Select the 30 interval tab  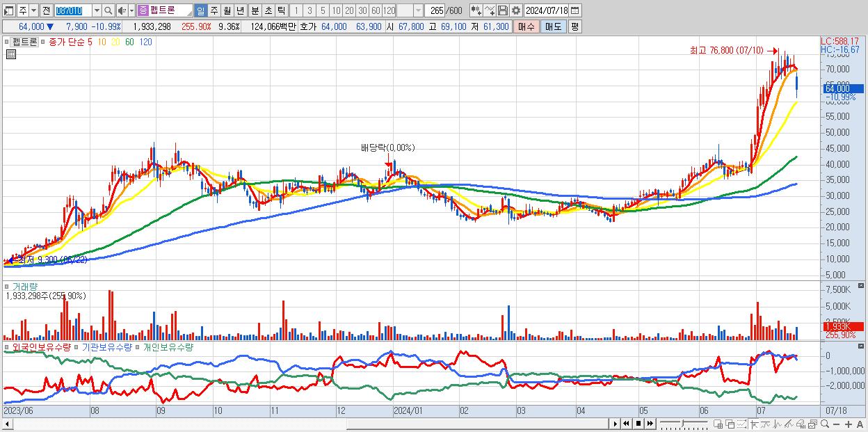click(x=362, y=10)
